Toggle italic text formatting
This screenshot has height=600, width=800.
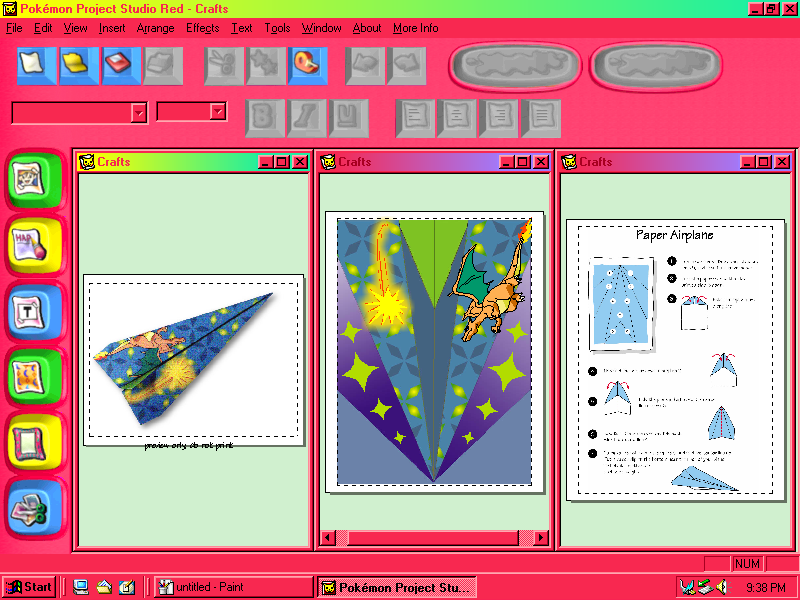[x=306, y=118]
